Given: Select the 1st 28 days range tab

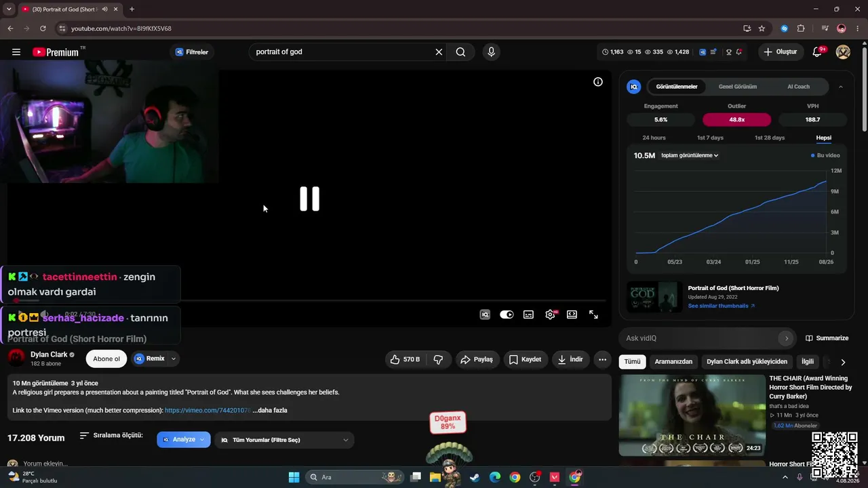Looking at the screenshot, I should pos(770,138).
